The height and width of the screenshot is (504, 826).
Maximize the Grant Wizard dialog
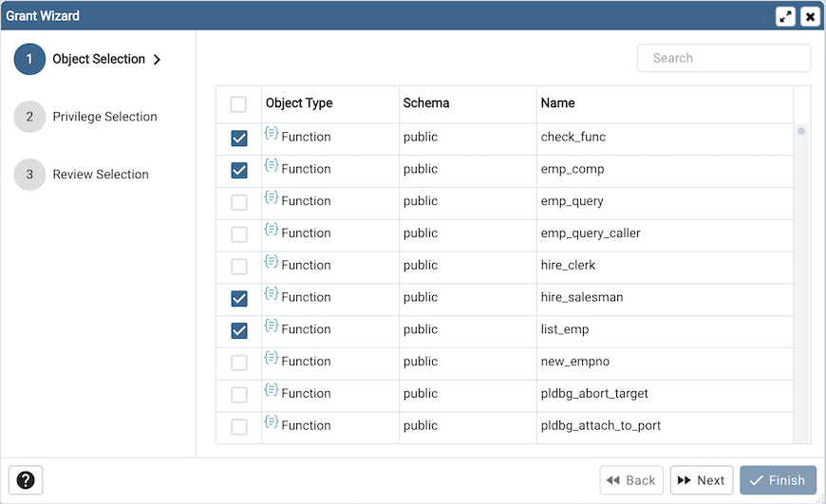pos(785,16)
